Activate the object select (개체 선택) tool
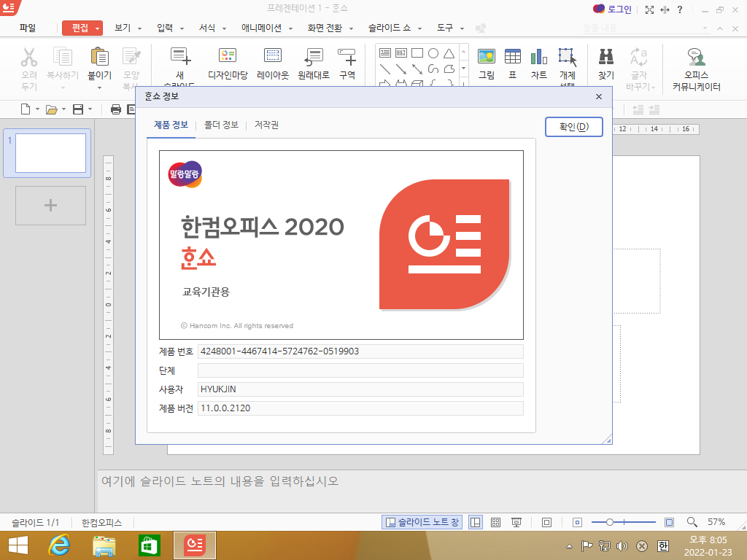This screenshot has width=747, height=560. (568, 57)
